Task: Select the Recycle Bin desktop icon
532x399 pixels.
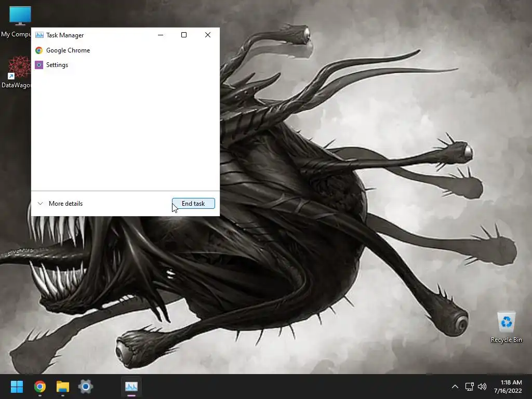Action: (x=506, y=327)
